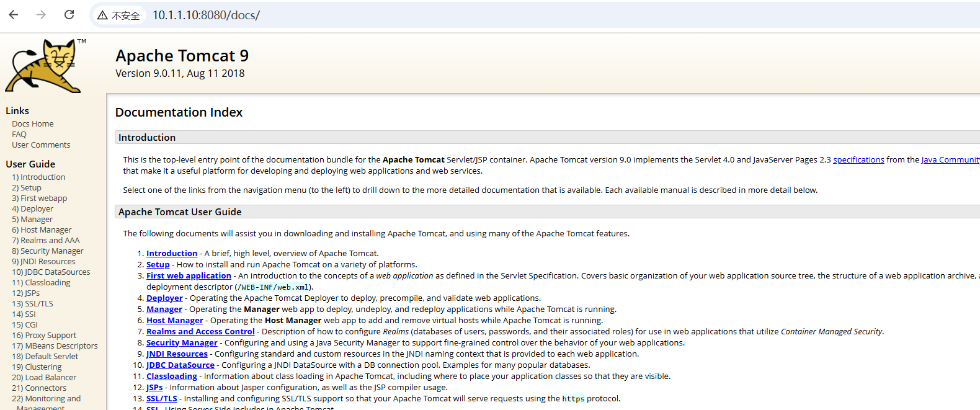Screen dimensions: 980x410
Task: Click the 'Version 9.0.11, Aug 11 2018' text
Action: [180, 74]
